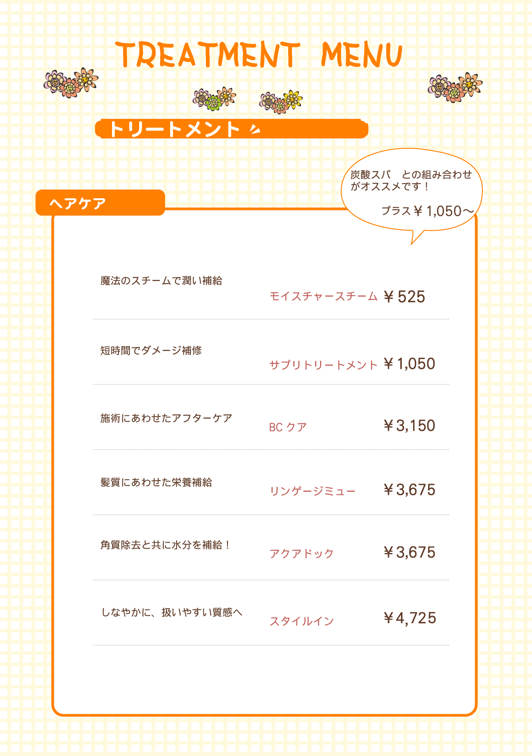This screenshot has width=532, height=756.
Task: Click the ￥4,725 price
Action: point(410,618)
